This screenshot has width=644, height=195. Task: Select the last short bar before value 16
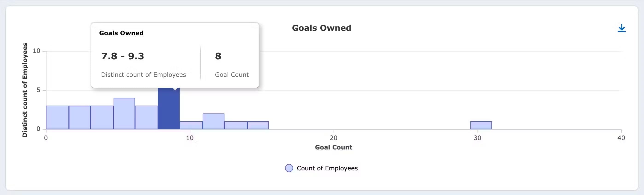pyautogui.click(x=258, y=125)
